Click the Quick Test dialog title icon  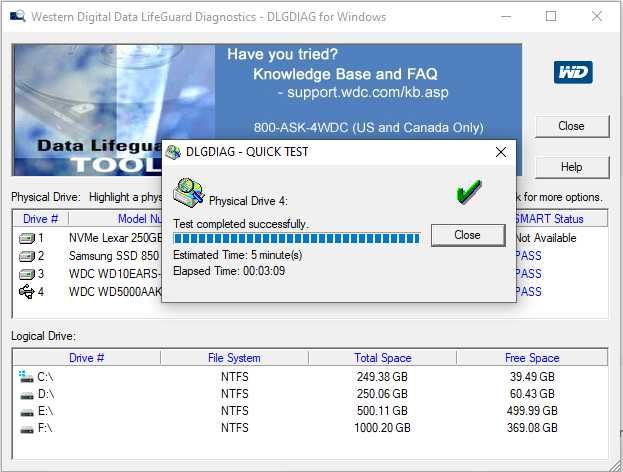click(x=173, y=152)
